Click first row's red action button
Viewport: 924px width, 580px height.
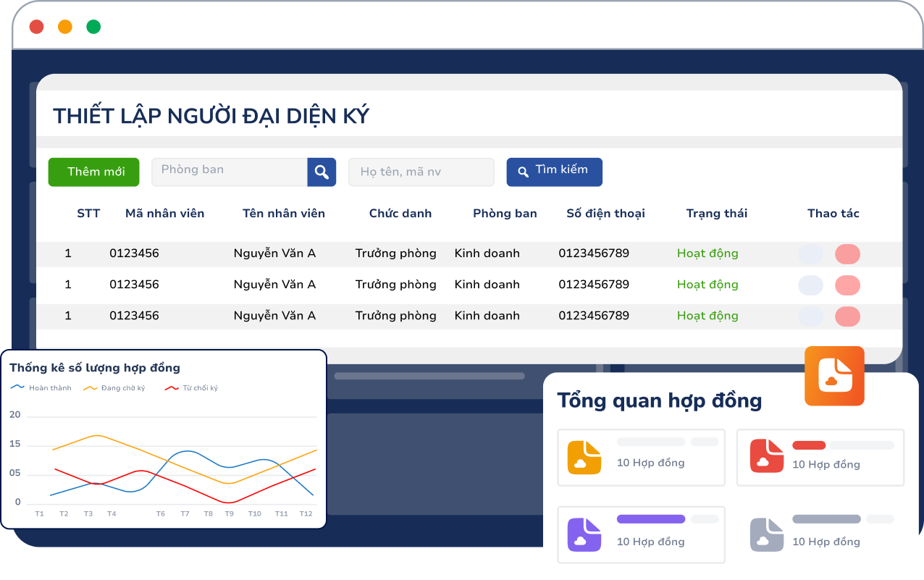(x=847, y=254)
